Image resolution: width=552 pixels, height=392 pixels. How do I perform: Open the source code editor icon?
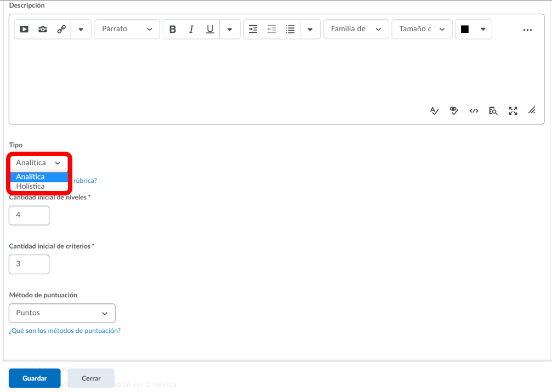(x=474, y=111)
